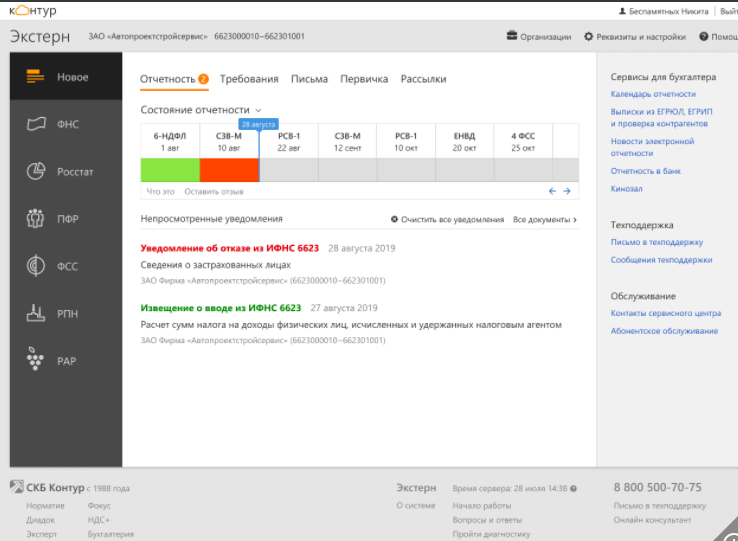738x541 pixels.
Task: Open Контакты сервисного центра link
Action: point(666,313)
